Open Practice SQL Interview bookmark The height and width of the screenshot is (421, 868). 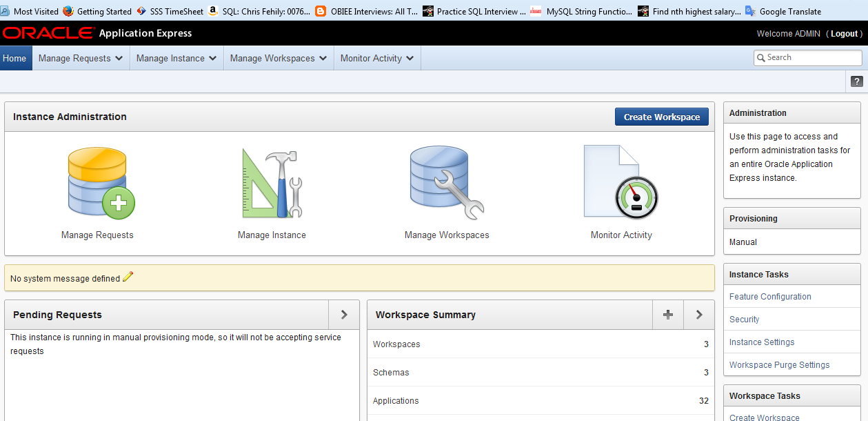(474, 11)
